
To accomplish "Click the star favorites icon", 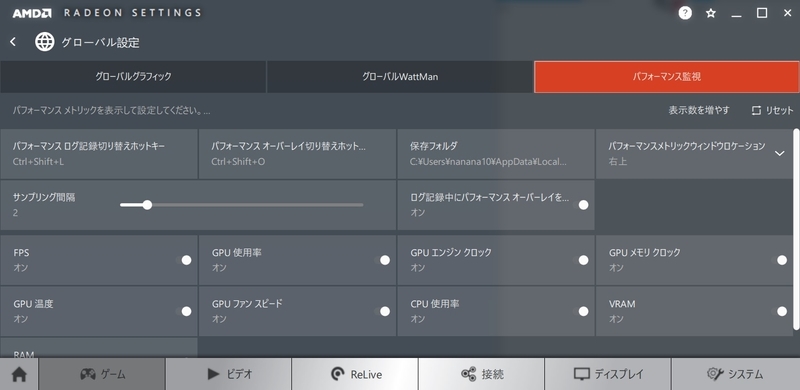I will 711,13.
